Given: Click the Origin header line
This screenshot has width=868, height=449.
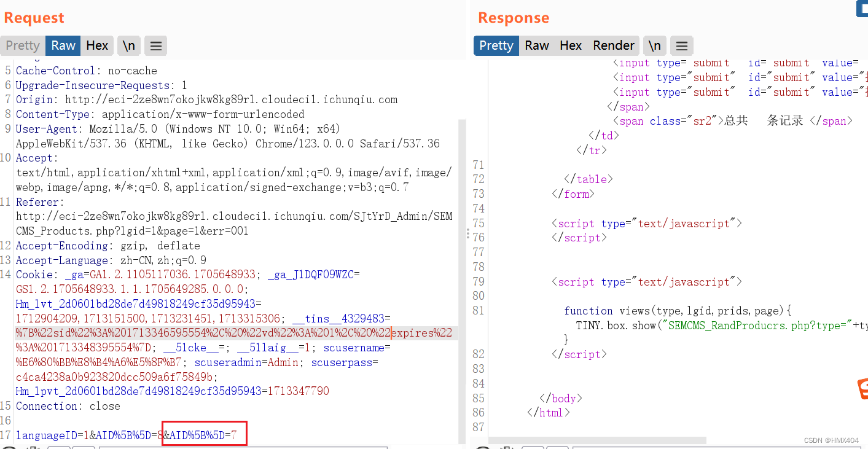Looking at the screenshot, I should tap(206, 100).
